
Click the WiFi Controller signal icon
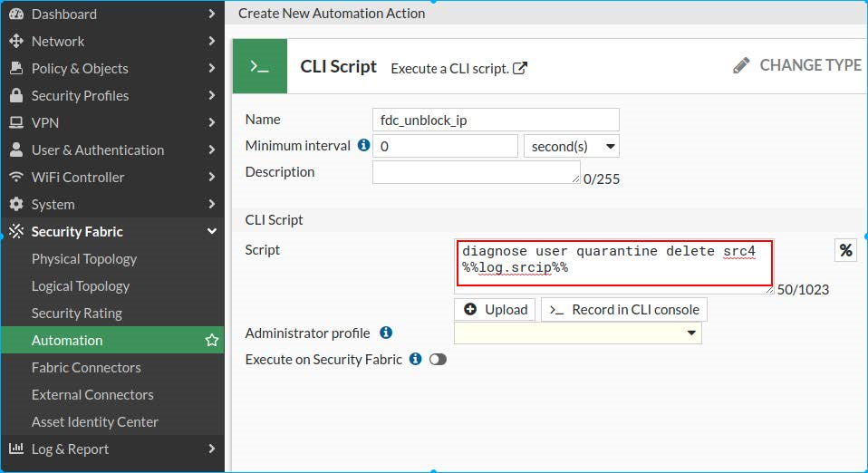15,177
